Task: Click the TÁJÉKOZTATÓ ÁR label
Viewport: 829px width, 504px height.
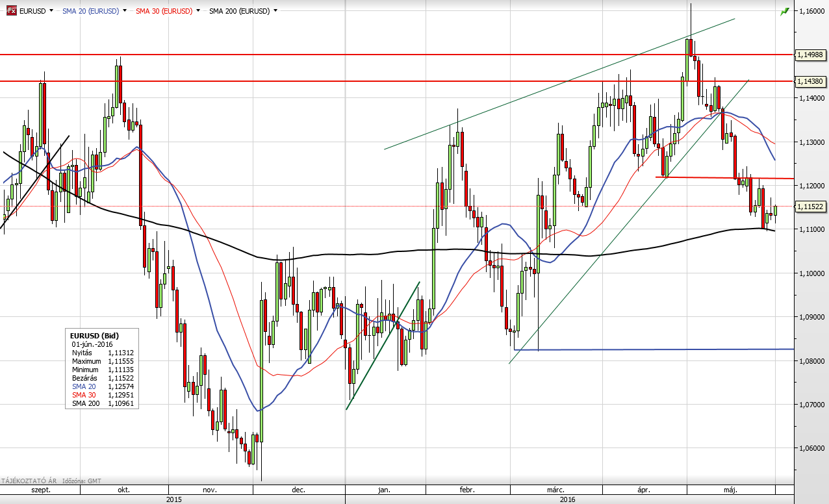Action: click(28, 481)
